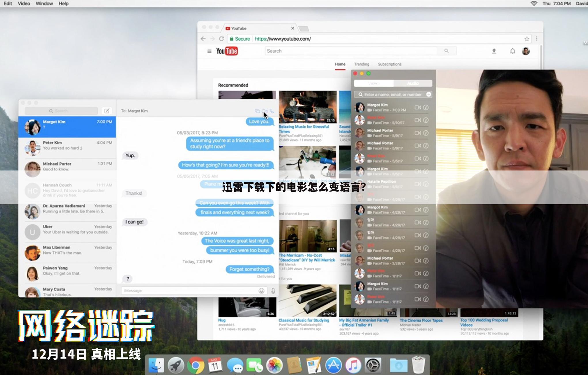The height and width of the screenshot is (375, 588).
Task: Open Downloads folder in Dock
Action: point(399,365)
